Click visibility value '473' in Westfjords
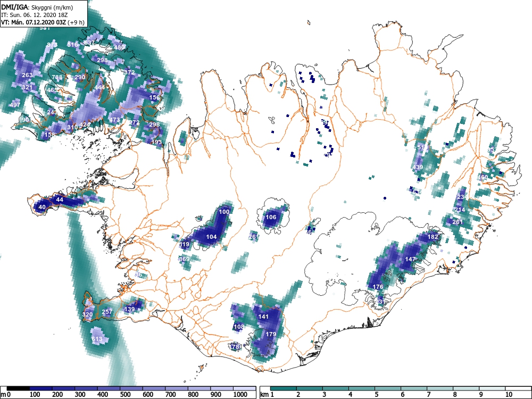The image size is (532, 399). (114, 120)
